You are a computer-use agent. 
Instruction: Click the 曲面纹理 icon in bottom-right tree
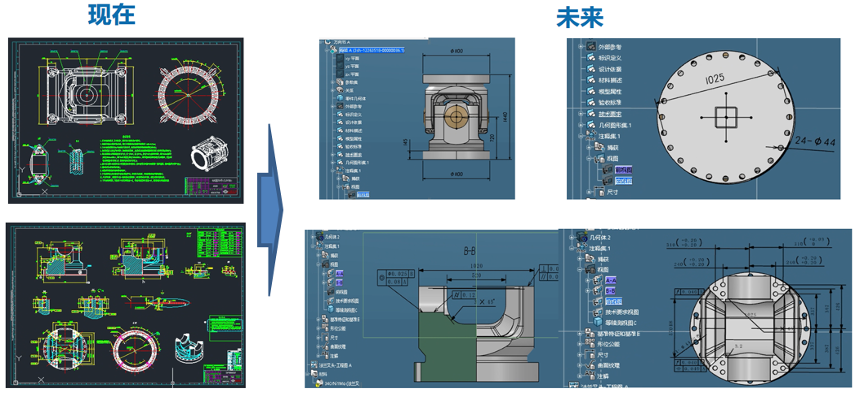coord(590,365)
